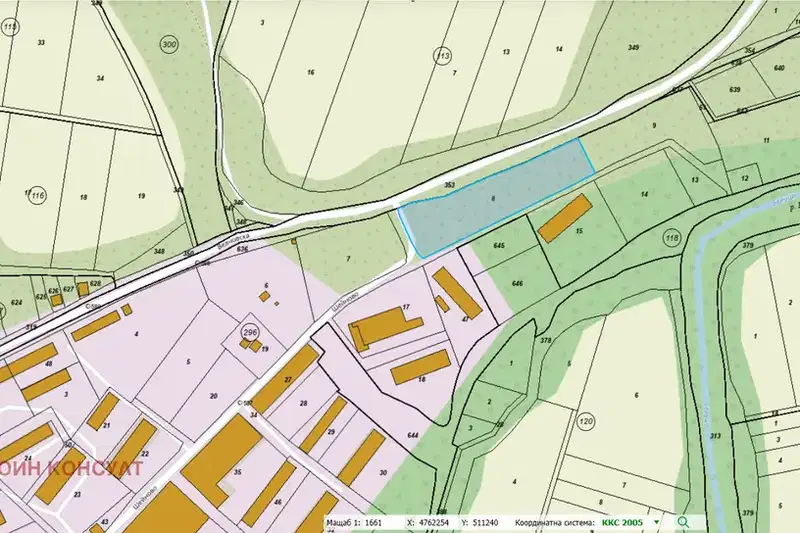Select building labeled 17
This screenshot has height=533, width=800.
385,328
